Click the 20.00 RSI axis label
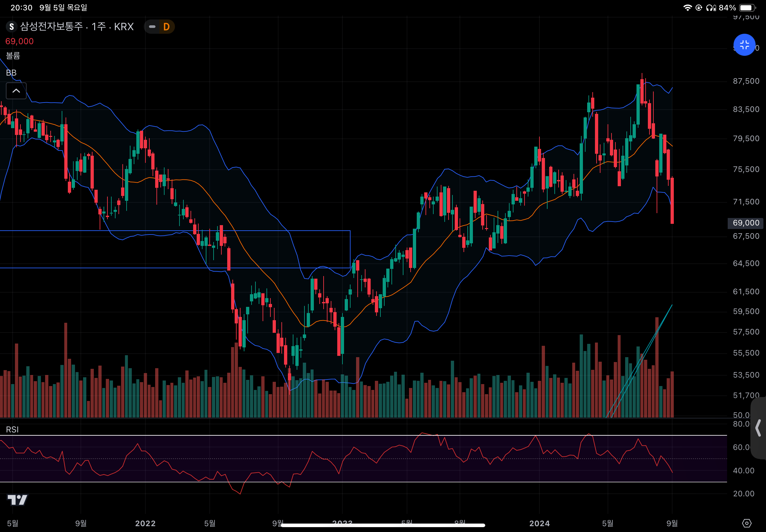This screenshot has width=766, height=532. [x=743, y=494]
